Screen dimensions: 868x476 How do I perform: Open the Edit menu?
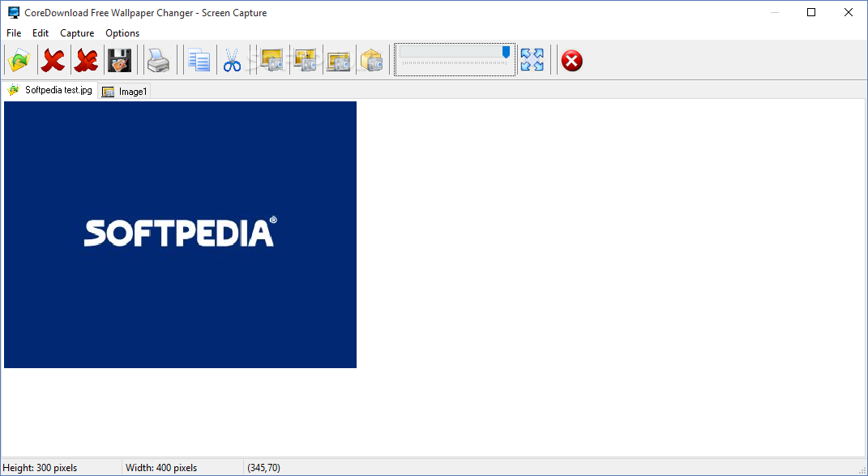41,33
